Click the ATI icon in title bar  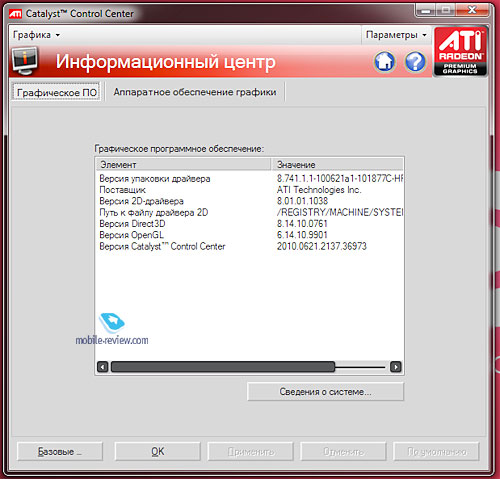point(15,14)
